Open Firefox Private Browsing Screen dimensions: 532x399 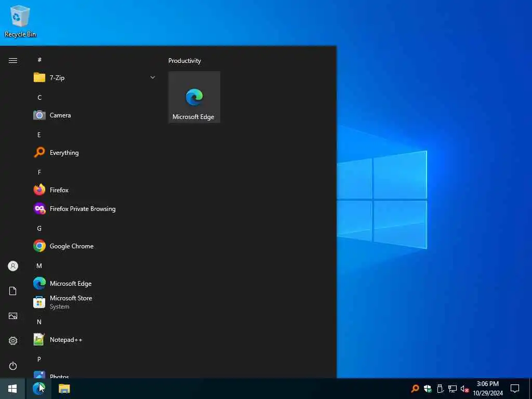pyautogui.click(x=95, y=209)
